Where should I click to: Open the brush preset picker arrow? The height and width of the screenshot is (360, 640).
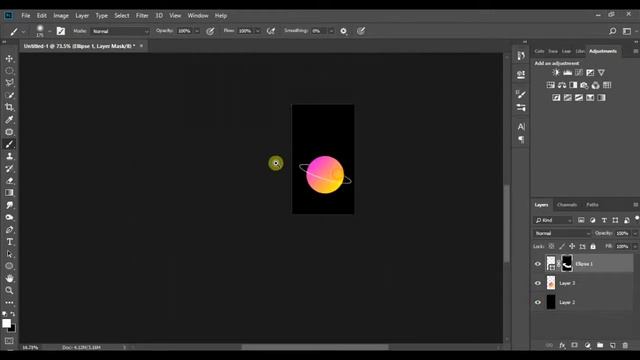[x=49, y=31]
